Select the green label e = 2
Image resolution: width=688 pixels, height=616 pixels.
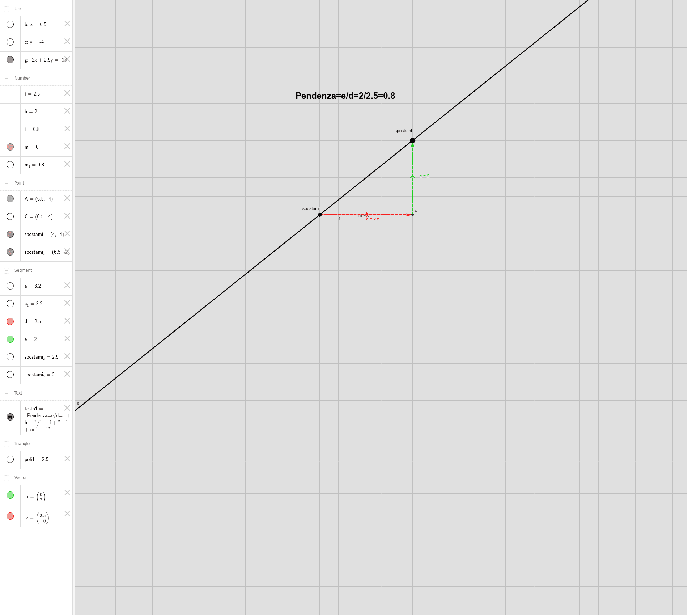coord(424,176)
